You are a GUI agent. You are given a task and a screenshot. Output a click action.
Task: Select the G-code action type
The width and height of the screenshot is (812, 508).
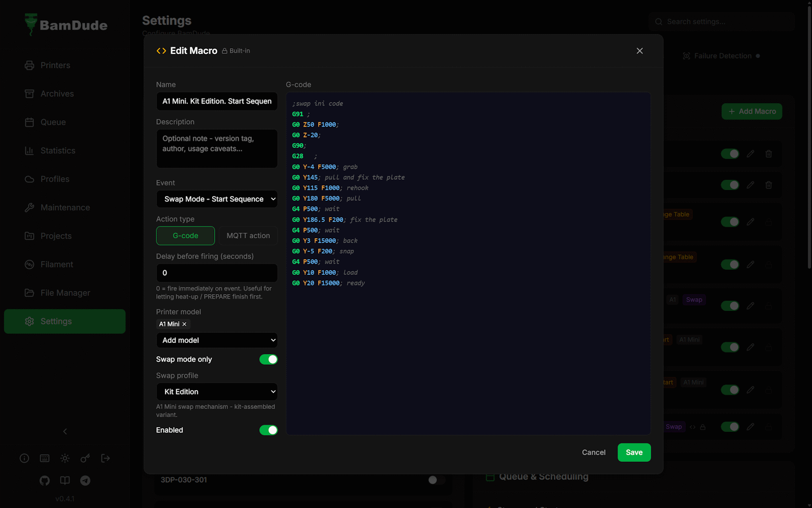coord(185,236)
